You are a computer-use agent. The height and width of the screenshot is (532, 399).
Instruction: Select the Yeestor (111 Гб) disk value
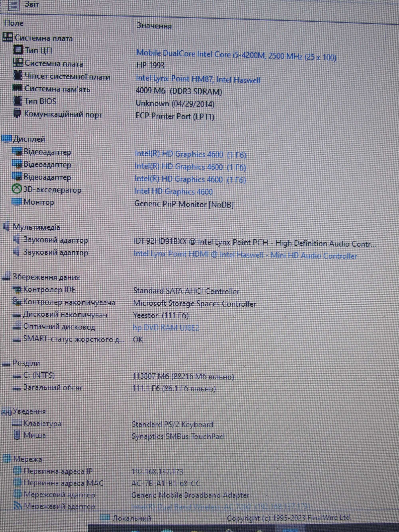coord(161,315)
